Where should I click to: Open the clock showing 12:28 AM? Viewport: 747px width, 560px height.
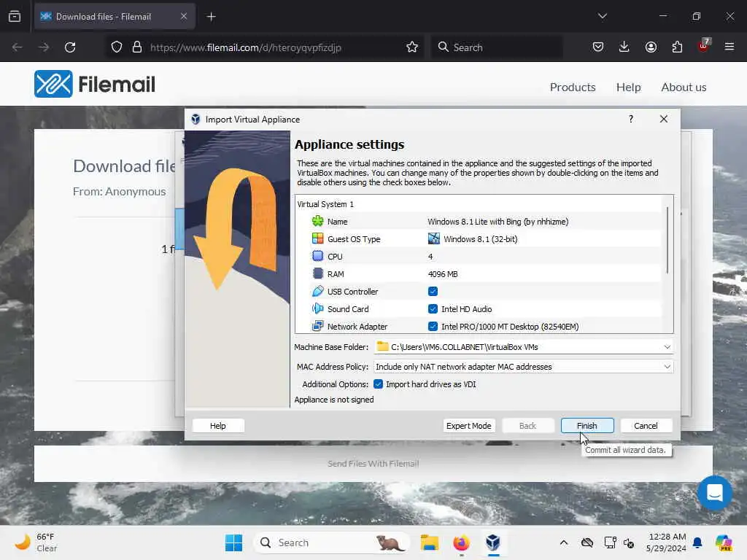coord(666,542)
